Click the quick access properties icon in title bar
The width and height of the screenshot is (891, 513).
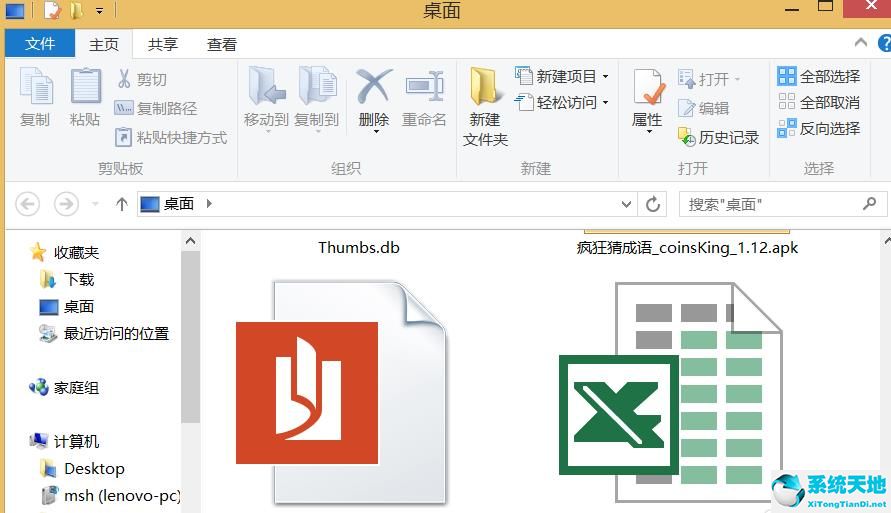pos(52,10)
